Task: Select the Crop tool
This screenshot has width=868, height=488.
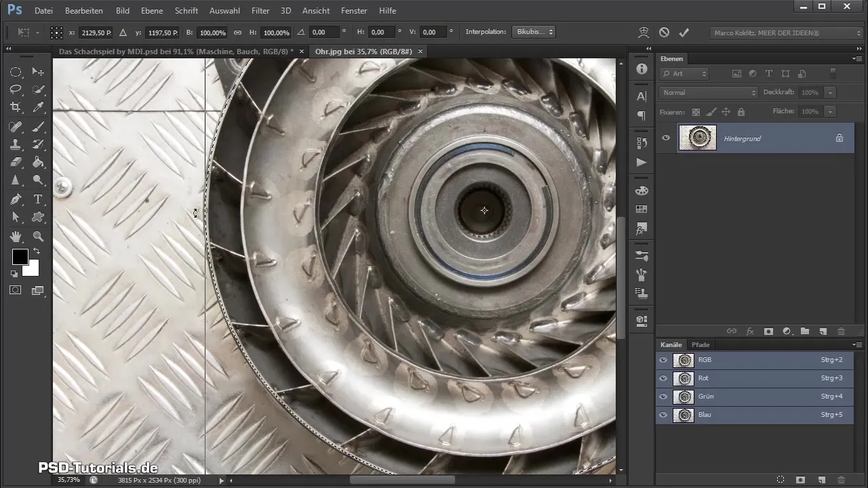Action: pyautogui.click(x=16, y=107)
